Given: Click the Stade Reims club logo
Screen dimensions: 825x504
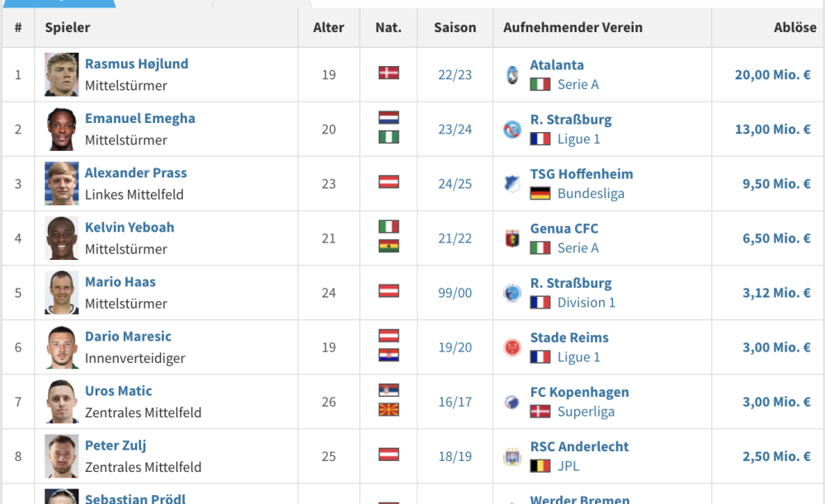Looking at the screenshot, I should 512,347.
